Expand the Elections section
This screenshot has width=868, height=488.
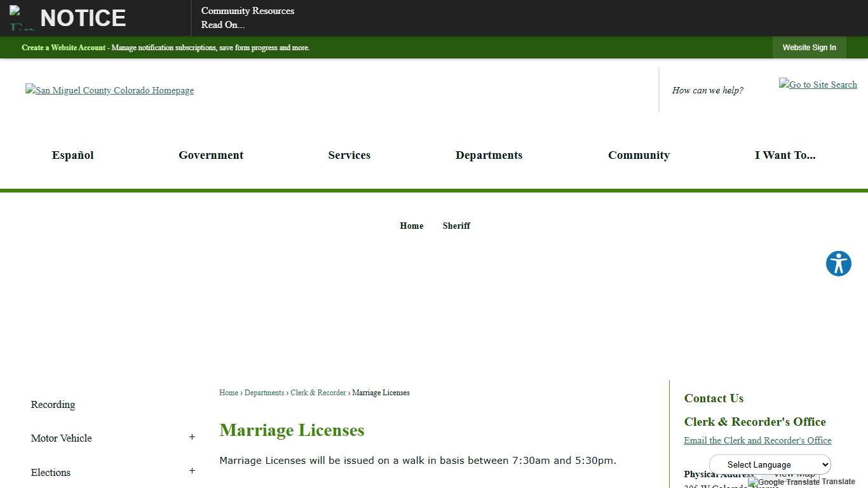(x=192, y=471)
